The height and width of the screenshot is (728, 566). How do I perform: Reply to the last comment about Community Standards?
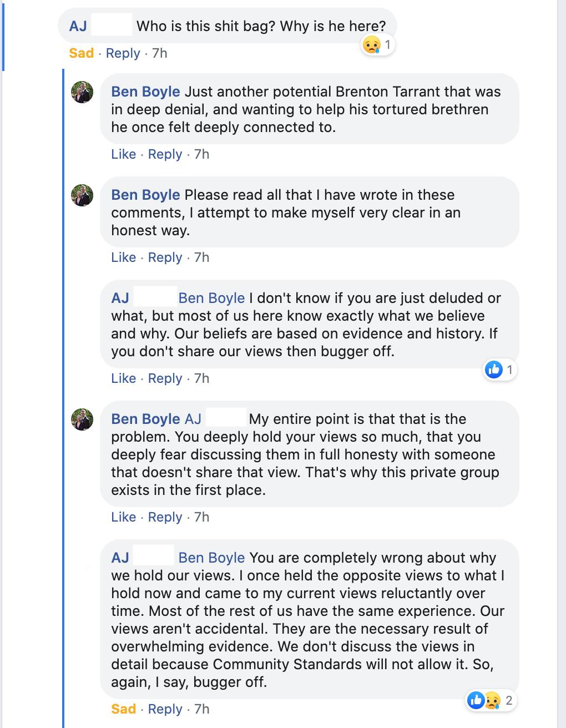(x=165, y=709)
